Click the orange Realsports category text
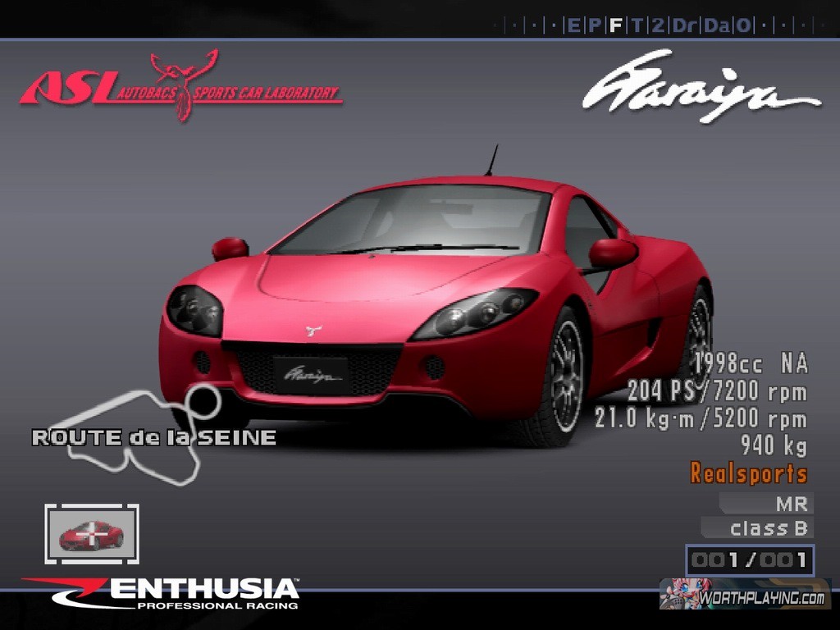Image resolution: width=840 pixels, height=630 pixels. (x=748, y=473)
